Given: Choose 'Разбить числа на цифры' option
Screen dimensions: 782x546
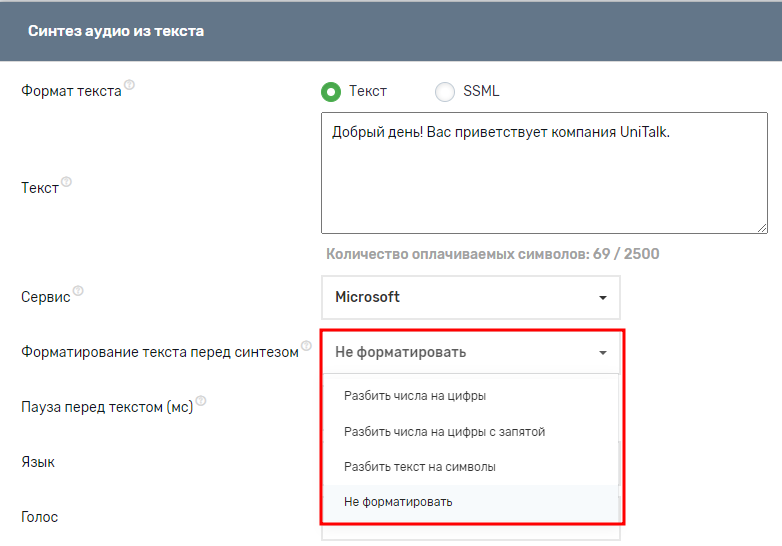Looking at the screenshot, I should (415, 396).
